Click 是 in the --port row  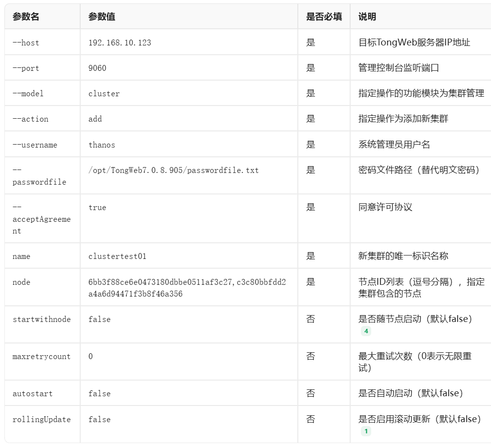(x=311, y=67)
